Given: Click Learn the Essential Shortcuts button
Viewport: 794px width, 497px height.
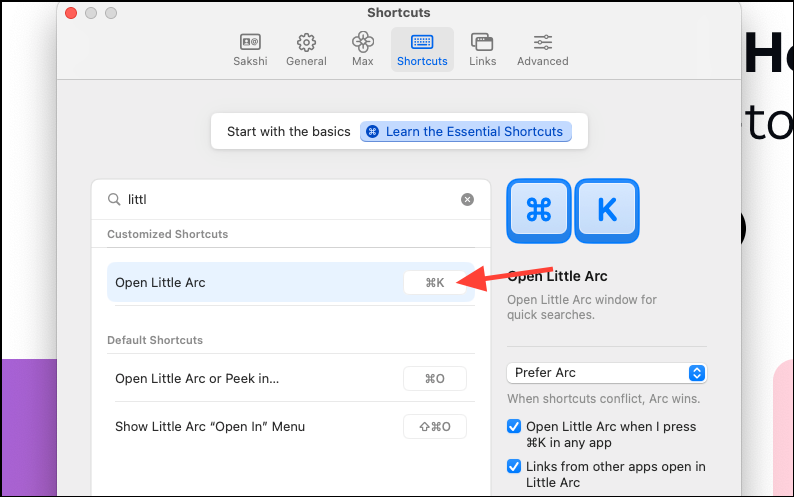Looking at the screenshot, I should [466, 132].
